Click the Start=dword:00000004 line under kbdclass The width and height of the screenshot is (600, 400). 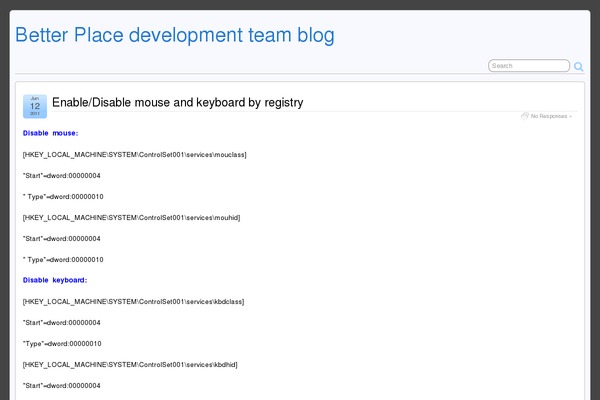coord(62,323)
